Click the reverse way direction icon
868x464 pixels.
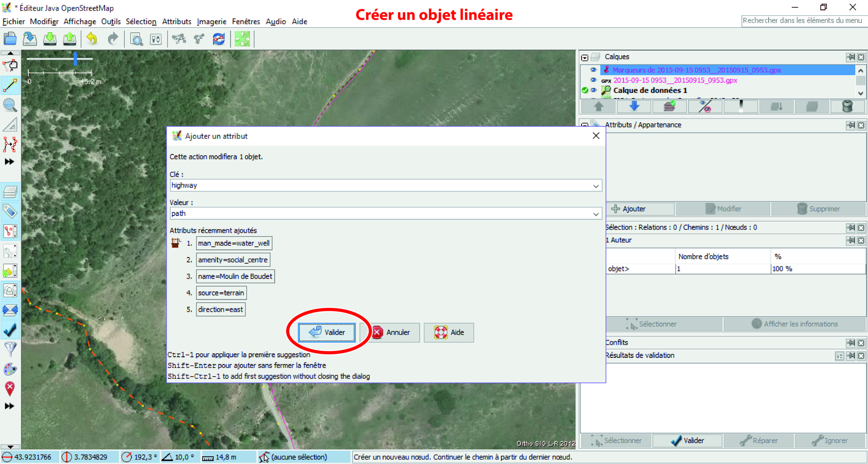pos(219,39)
